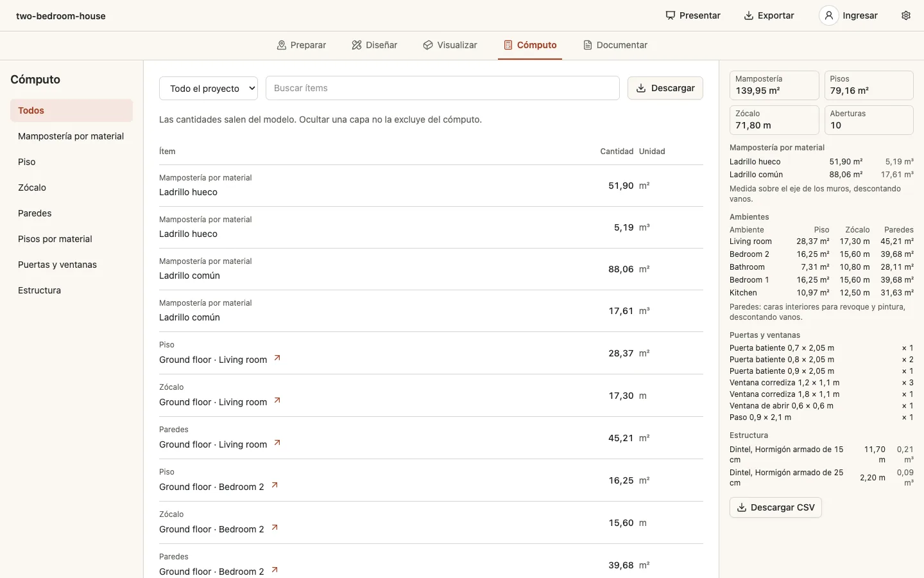Select the Cómputo tab

pos(530,45)
